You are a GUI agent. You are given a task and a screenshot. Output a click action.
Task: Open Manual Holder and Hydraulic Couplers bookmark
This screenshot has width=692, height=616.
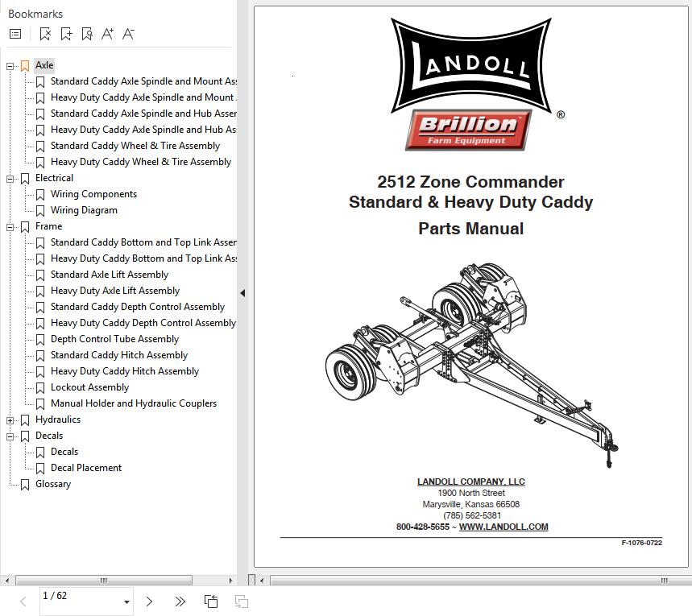click(x=134, y=403)
